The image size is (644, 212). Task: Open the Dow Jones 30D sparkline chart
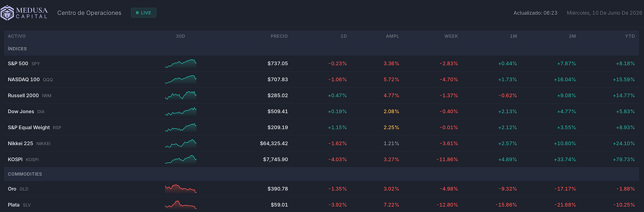click(180, 111)
